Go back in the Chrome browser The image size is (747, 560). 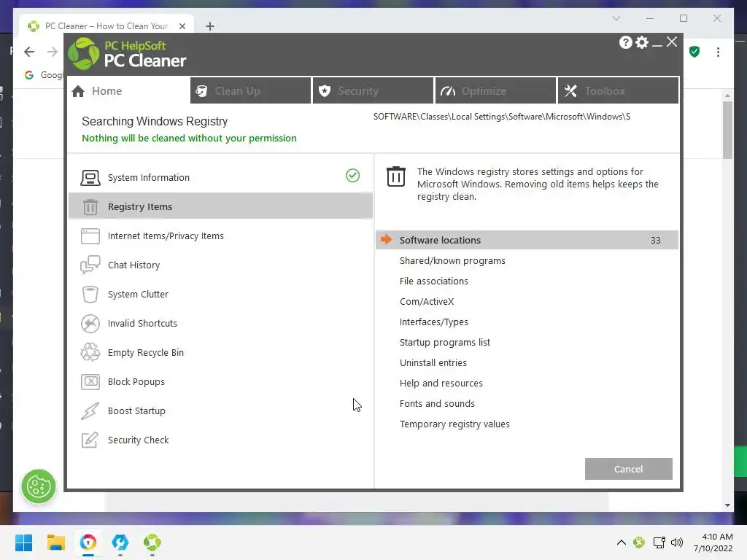point(29,52)
